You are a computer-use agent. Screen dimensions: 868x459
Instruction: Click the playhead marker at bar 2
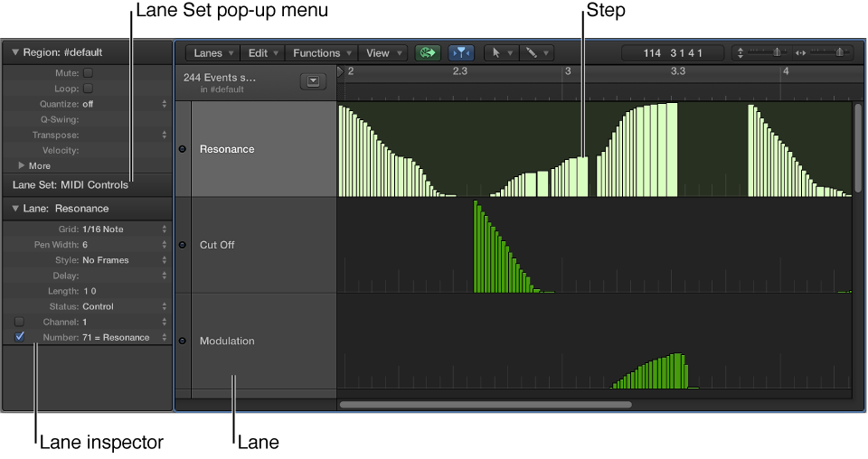[341, 71]
